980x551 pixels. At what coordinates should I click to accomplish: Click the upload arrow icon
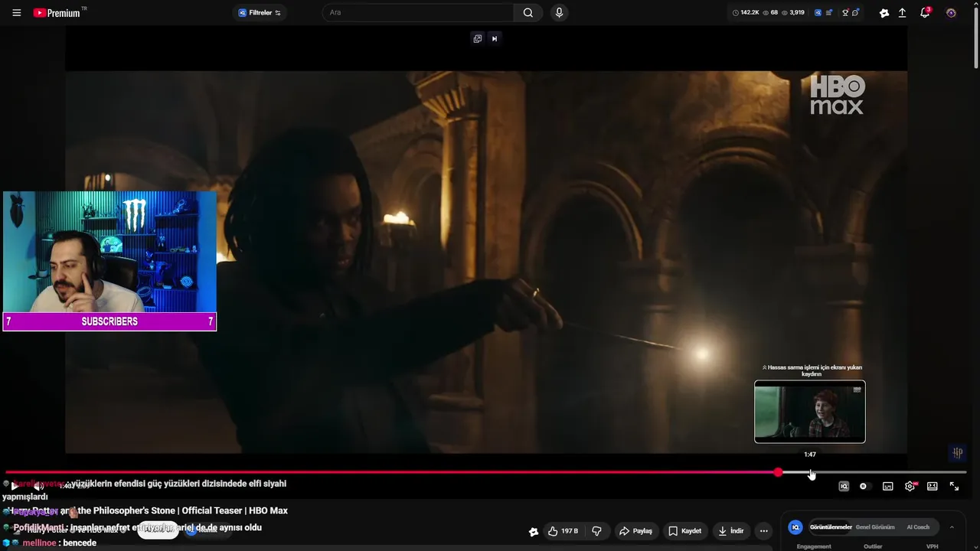coord(903,13)
